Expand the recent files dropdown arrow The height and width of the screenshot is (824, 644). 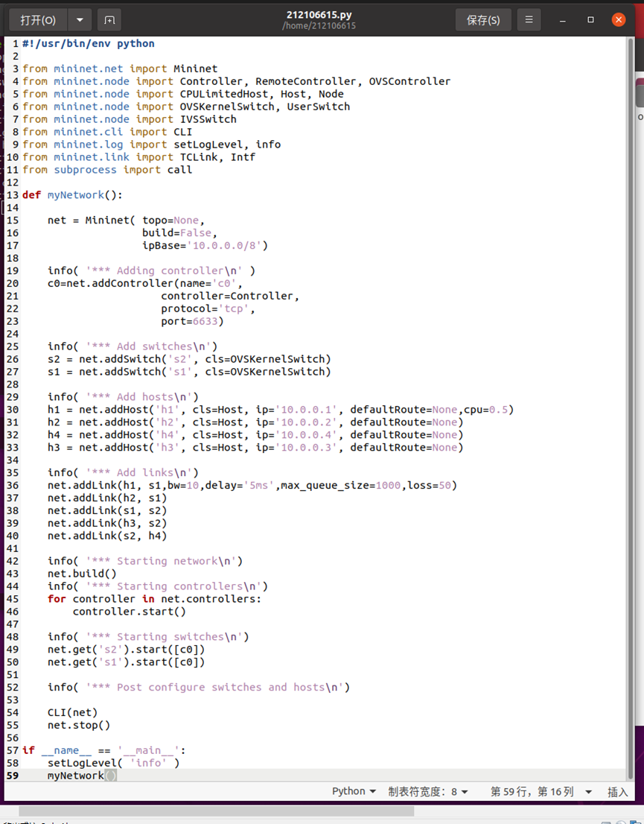click(80, 20)
